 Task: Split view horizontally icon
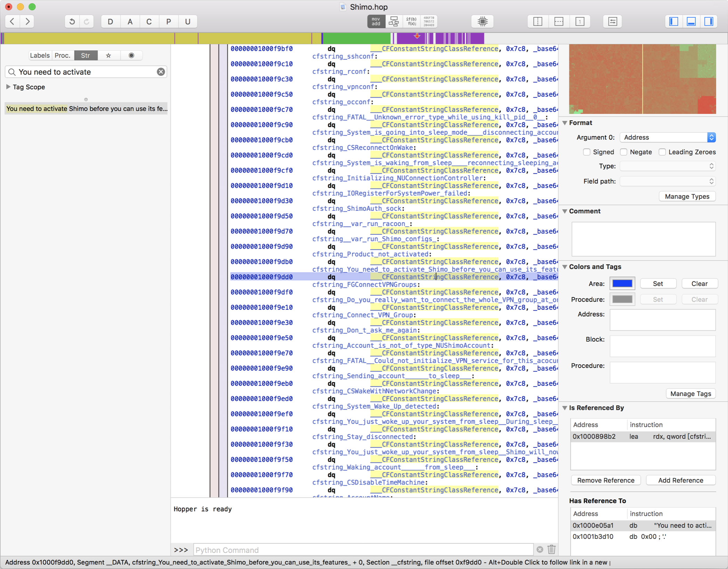pyautogui.click(x=559, y=22)
